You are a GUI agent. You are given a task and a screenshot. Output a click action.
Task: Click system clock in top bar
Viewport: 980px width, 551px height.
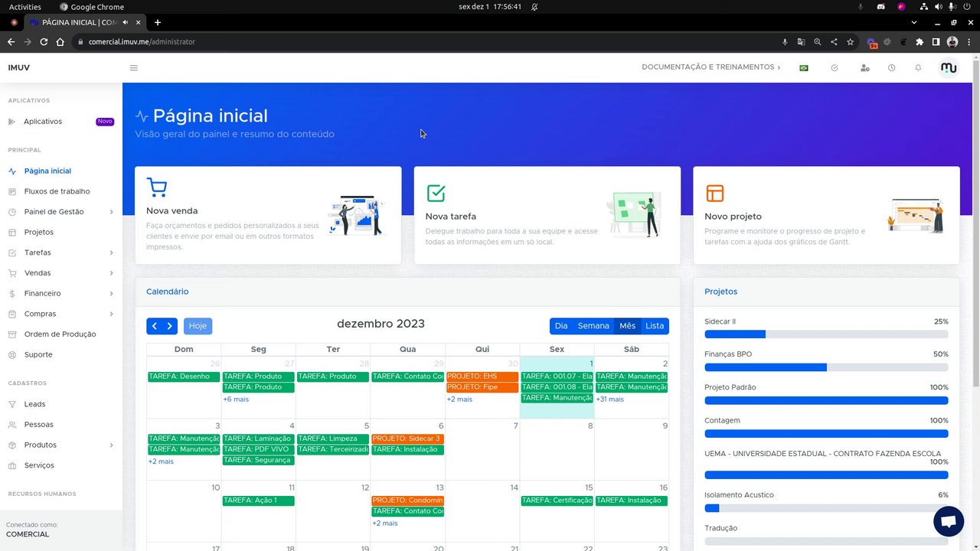[490, 7]
